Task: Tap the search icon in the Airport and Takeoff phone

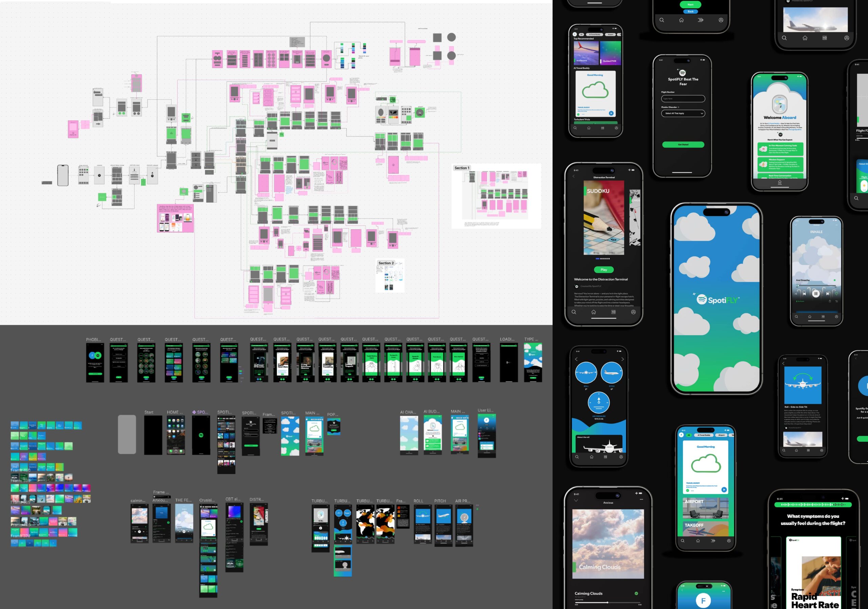Action: coord(683,541)
